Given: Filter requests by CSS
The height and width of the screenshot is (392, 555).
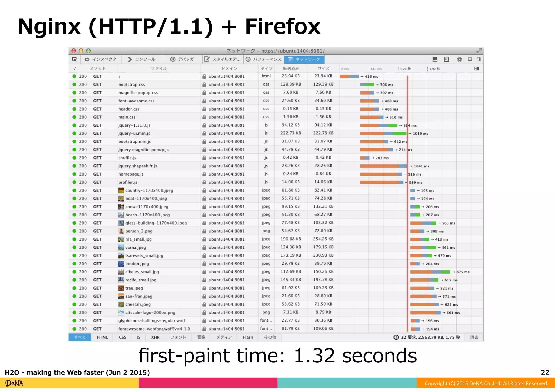Looking at the screenshot, I should tap(122, 337).
